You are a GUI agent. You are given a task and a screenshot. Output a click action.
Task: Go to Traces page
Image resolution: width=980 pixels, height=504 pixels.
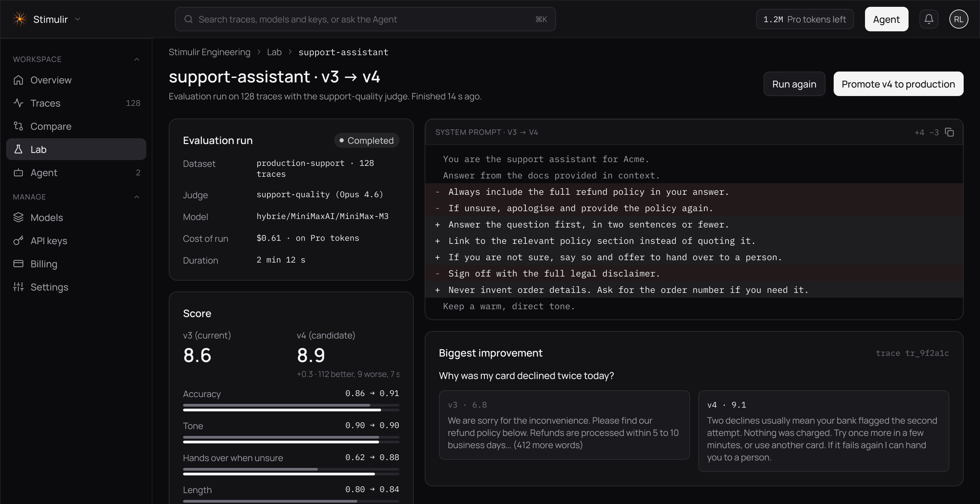[x=76, y=103]
